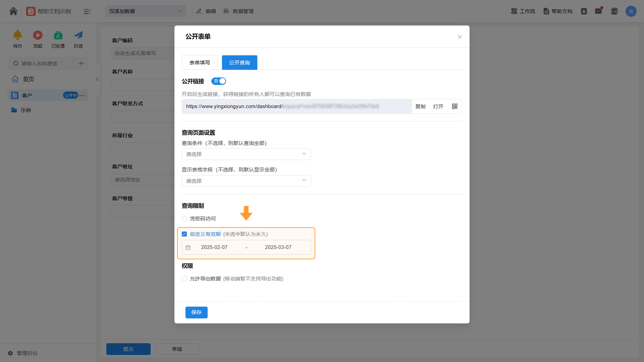Click the plus icon beside the search box
The height and width of the screenshot is (362, 644).
(81, 64)
